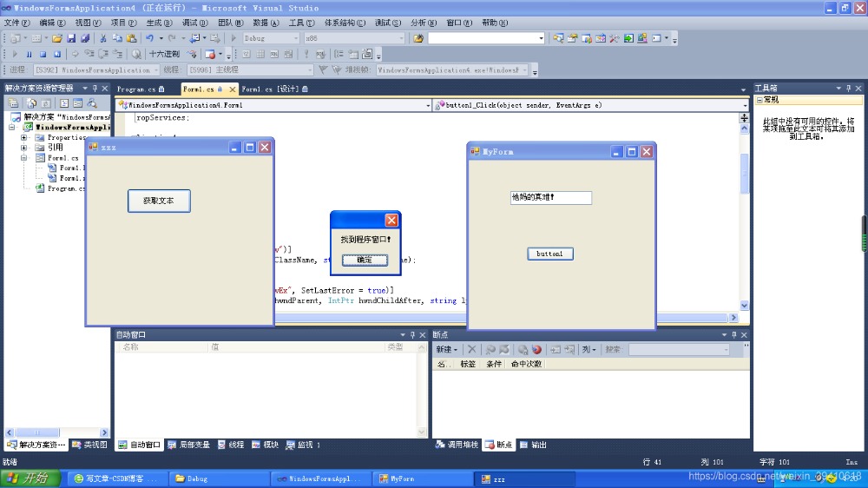Click the Windows 开始 Start button
The height and width of the screenshot is (488, 868).
point(30,478)
